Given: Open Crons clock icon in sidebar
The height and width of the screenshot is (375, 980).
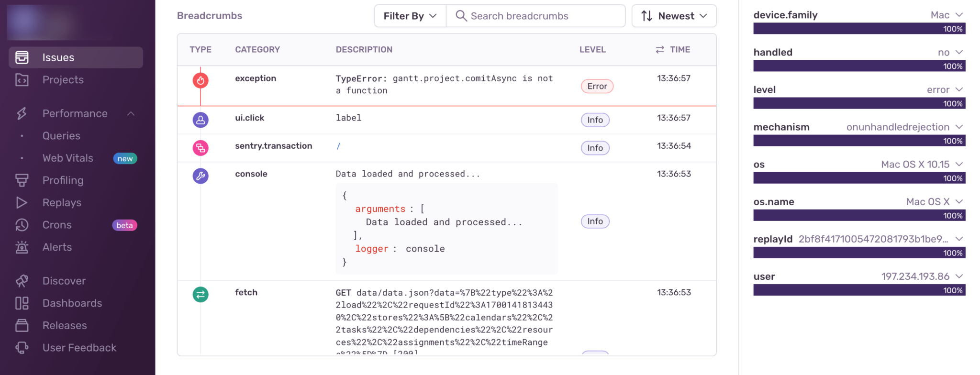Looking at the screenshot, I should tap(22, 225).
